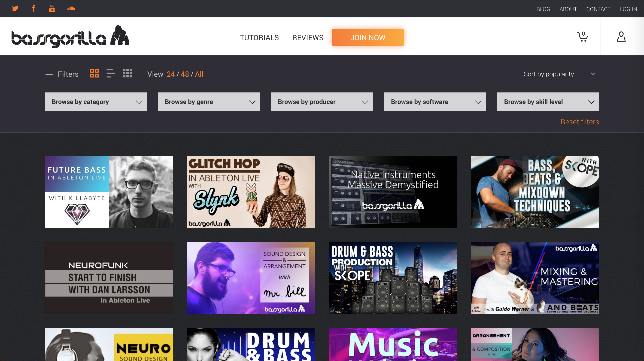The width and height of the screenshot is (644, 361).
Task: Open the ABOUT menu item
Action: pyautogui.click(x=568, y=9)
